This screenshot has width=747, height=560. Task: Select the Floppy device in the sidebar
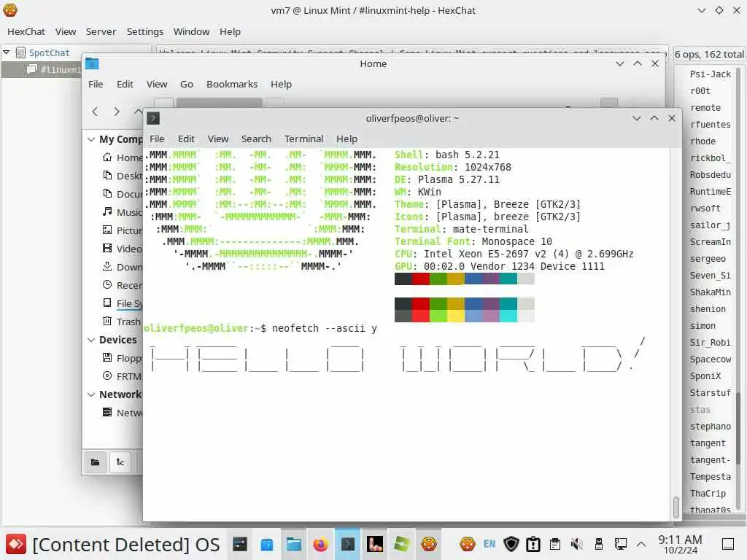122,358
